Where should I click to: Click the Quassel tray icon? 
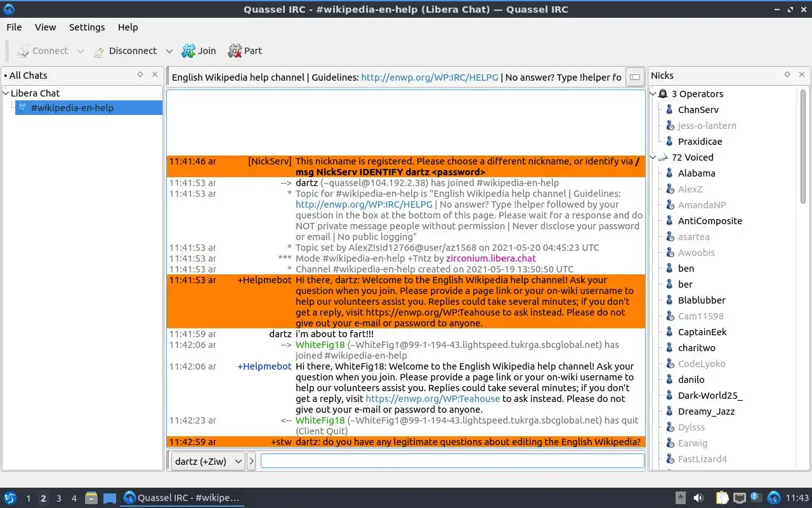tap(773, 498)
